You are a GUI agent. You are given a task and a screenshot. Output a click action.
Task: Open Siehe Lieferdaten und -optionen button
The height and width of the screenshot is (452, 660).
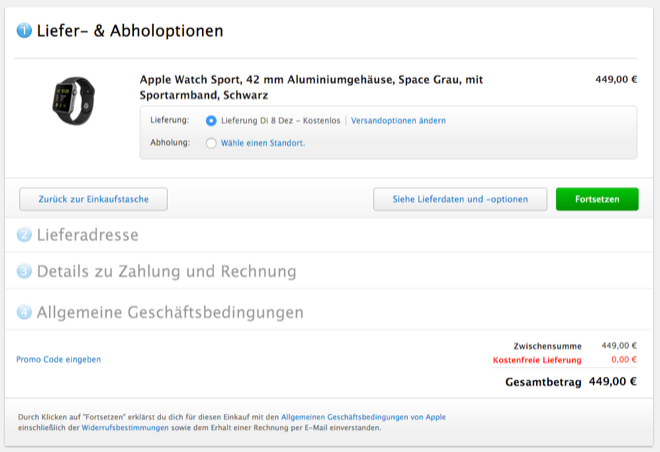coord(460,199)
